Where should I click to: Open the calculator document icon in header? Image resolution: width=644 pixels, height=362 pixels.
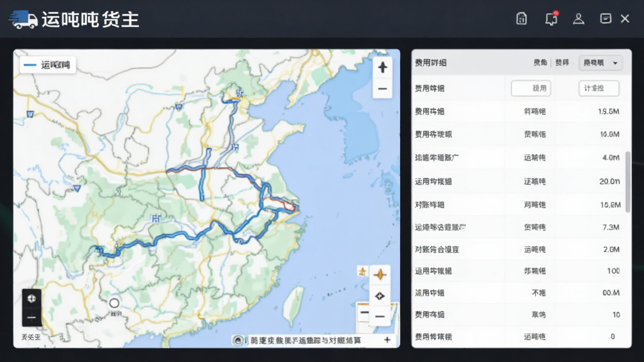pos(521,18)
